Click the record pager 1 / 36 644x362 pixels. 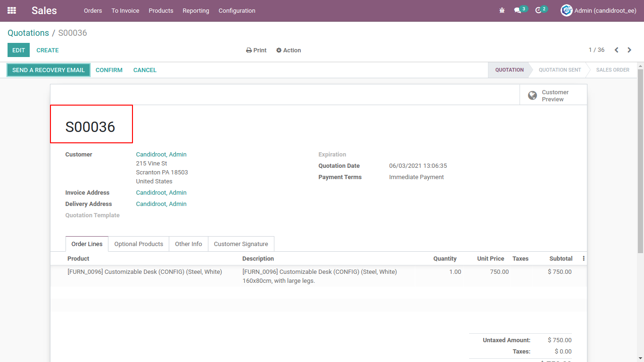596,50
